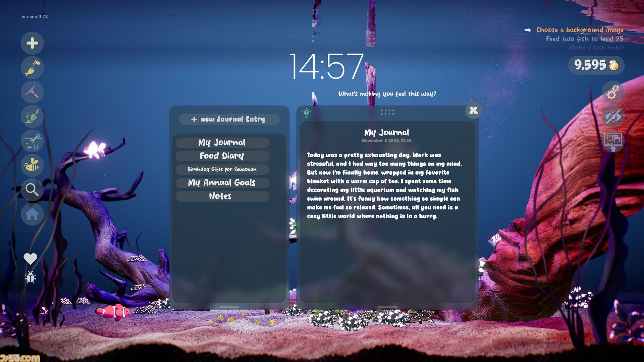Click inside the journal entry body text
The width and height of the screenshot is (644, 362).
point(384,185)
